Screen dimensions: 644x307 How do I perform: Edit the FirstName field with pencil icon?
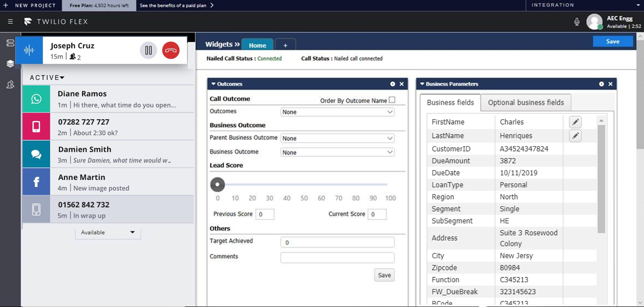(x=575, y=122)
